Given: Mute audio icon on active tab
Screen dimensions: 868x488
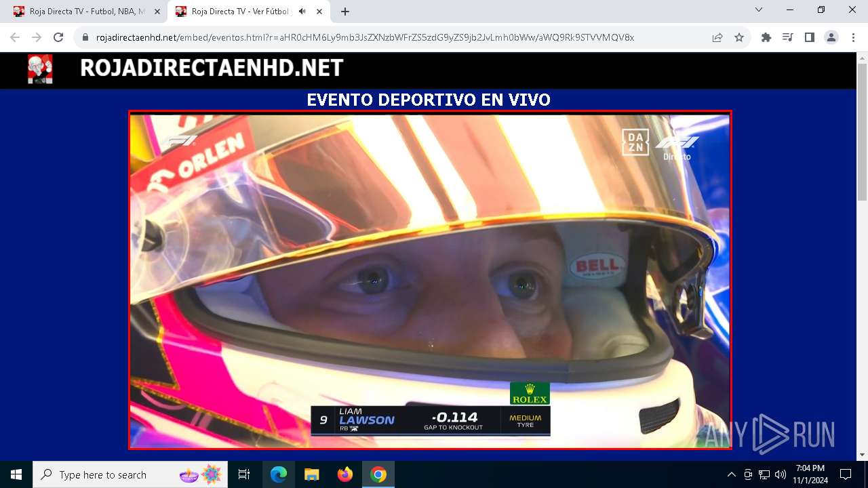Looking at the screenshot, I should coord(302,12).
